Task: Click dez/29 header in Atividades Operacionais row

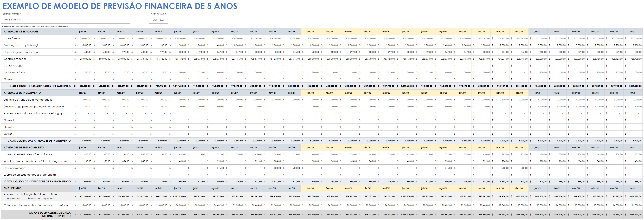Action: 291,31
